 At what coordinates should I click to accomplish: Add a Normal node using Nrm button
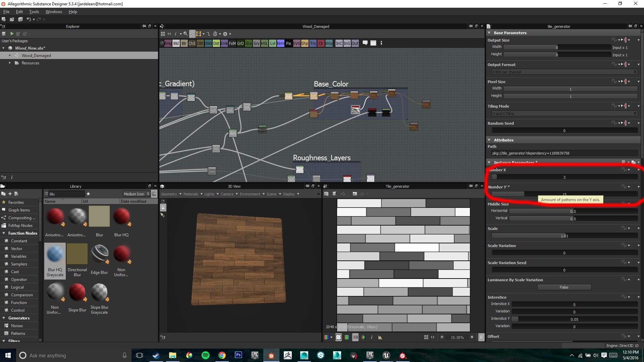click(x=280, y=43)
